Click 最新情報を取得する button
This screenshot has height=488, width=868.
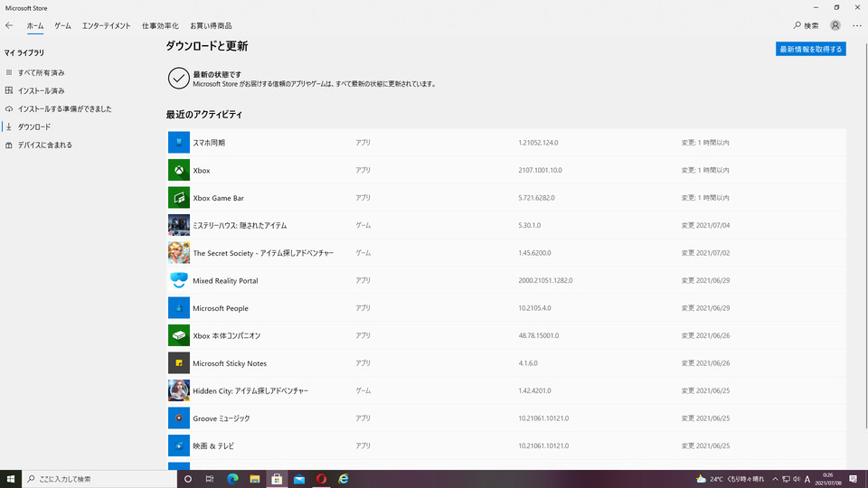(x=810, y=49)
